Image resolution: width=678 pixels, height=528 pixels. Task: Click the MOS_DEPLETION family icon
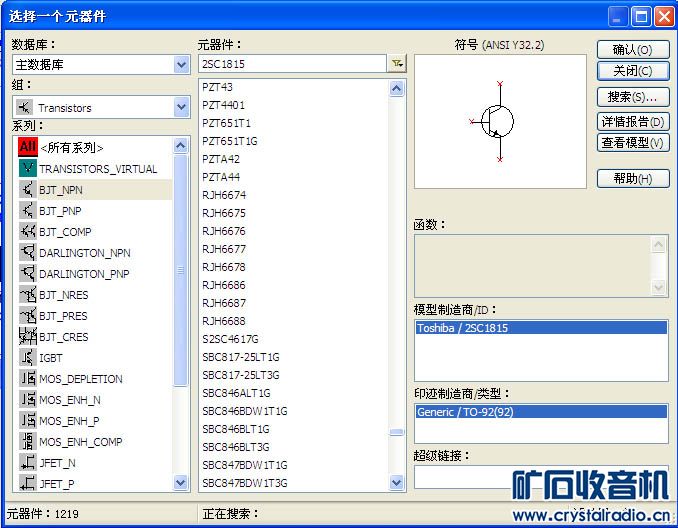(x=28, y=378)
